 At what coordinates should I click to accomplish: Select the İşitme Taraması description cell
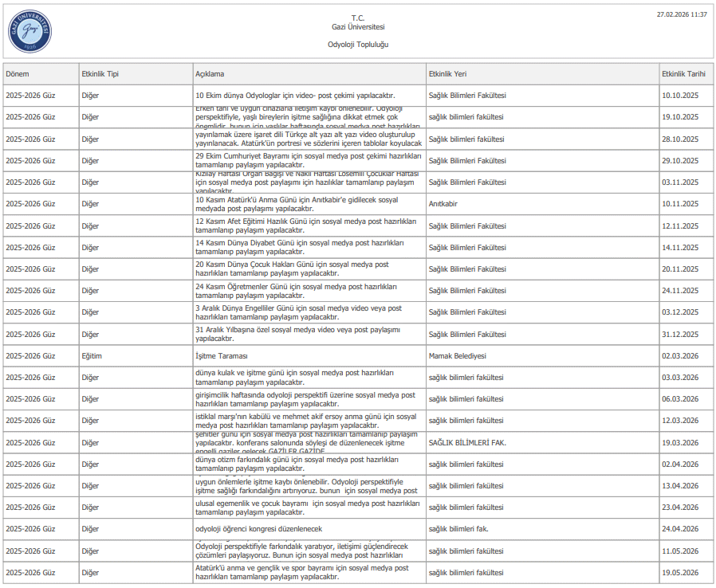[222, 356]
